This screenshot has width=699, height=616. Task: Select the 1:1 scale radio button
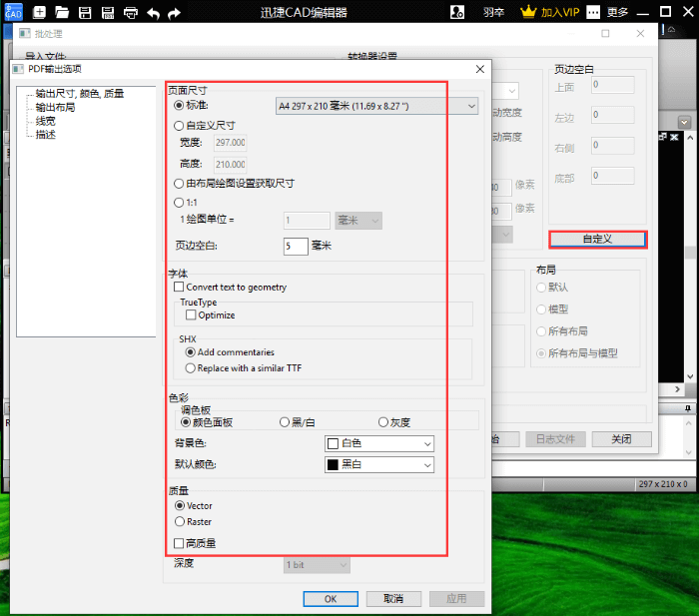point(179,203)
